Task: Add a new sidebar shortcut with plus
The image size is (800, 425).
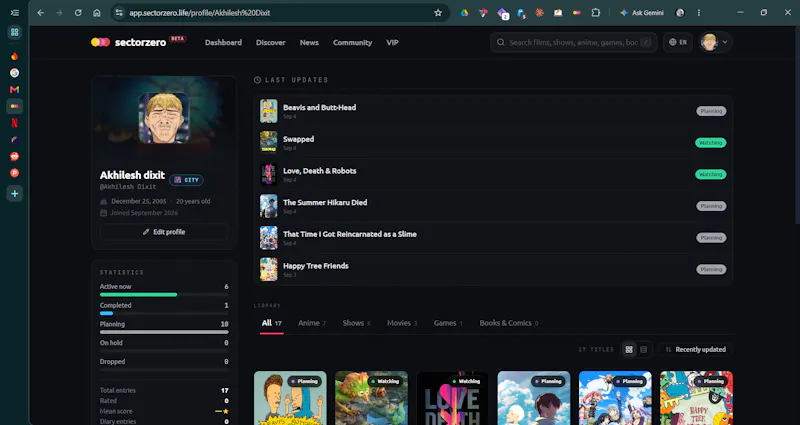Action: (x=14, y=194)
